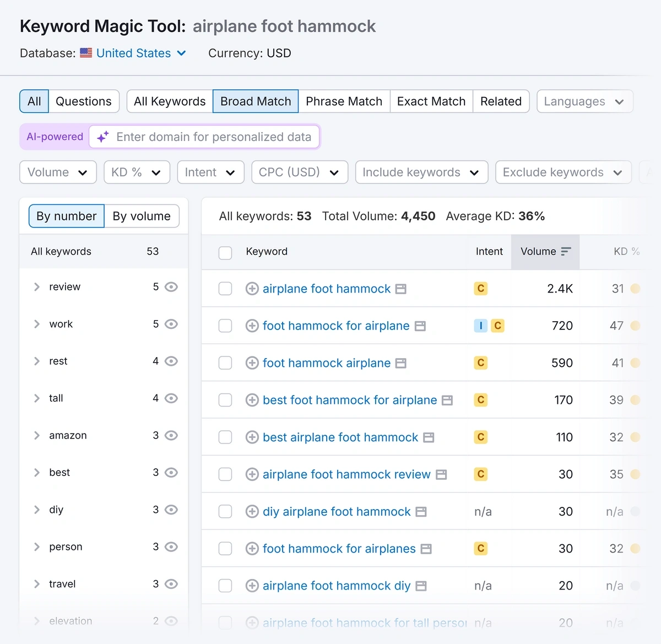
Task: Click plus icon beside 'foot hammock for airplanes'
Action: coord(252,549)
